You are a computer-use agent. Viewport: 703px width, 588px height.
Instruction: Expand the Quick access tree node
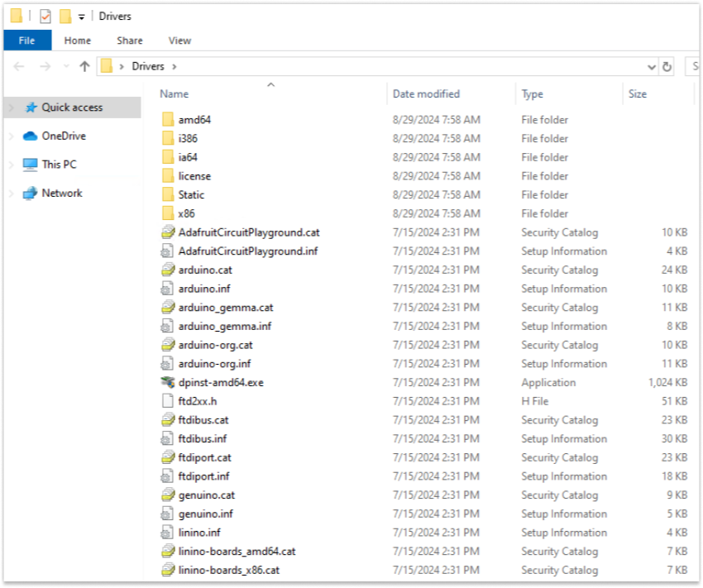[x=12, y=108]
